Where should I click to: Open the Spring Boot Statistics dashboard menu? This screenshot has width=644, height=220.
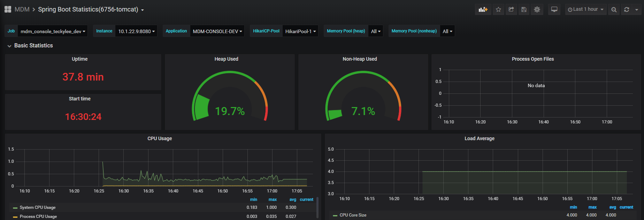click(91, 9)
